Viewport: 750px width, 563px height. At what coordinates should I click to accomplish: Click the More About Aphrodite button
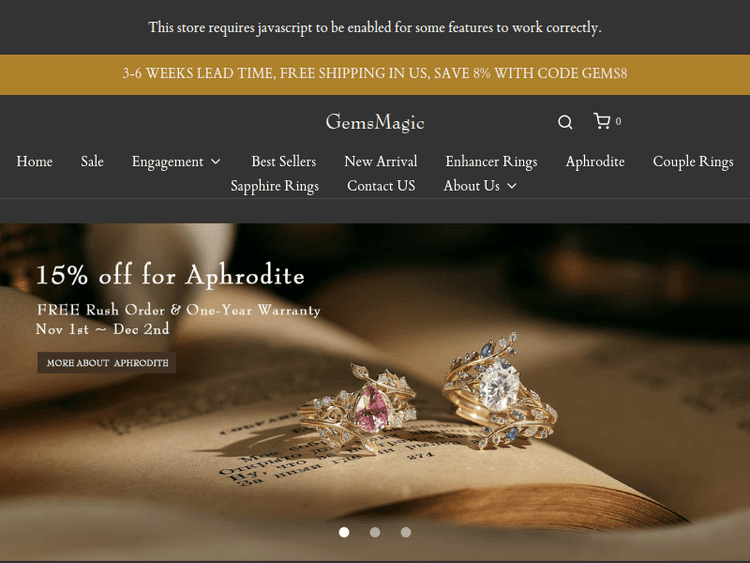(x=107, y=363)
